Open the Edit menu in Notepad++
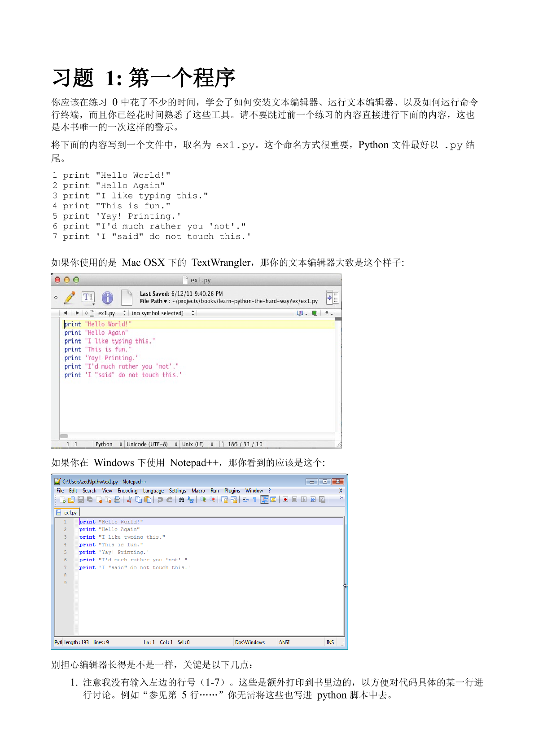534x756 pixels. coord(73,491)
